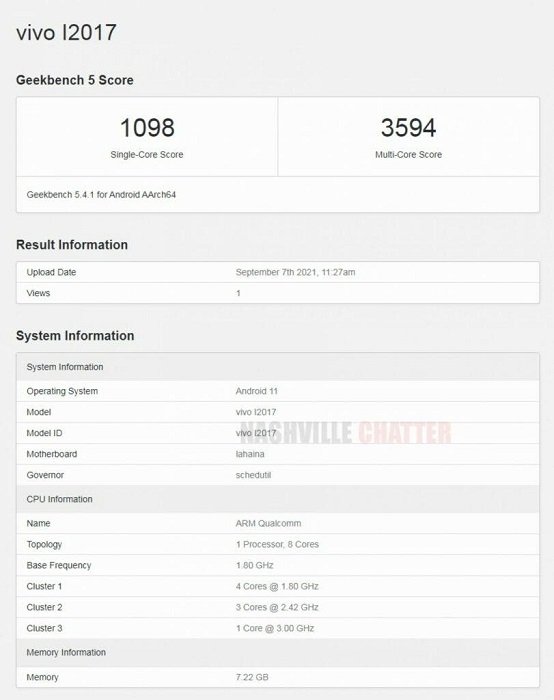Click the 'Model' row label
This screenshot has width=554, height=700.
pos(39,412)
